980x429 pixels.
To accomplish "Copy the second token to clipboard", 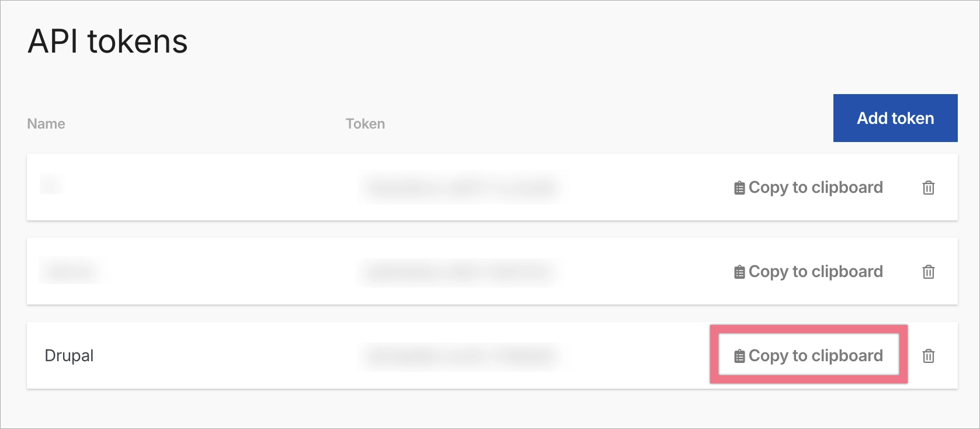I will coord(808,271).
